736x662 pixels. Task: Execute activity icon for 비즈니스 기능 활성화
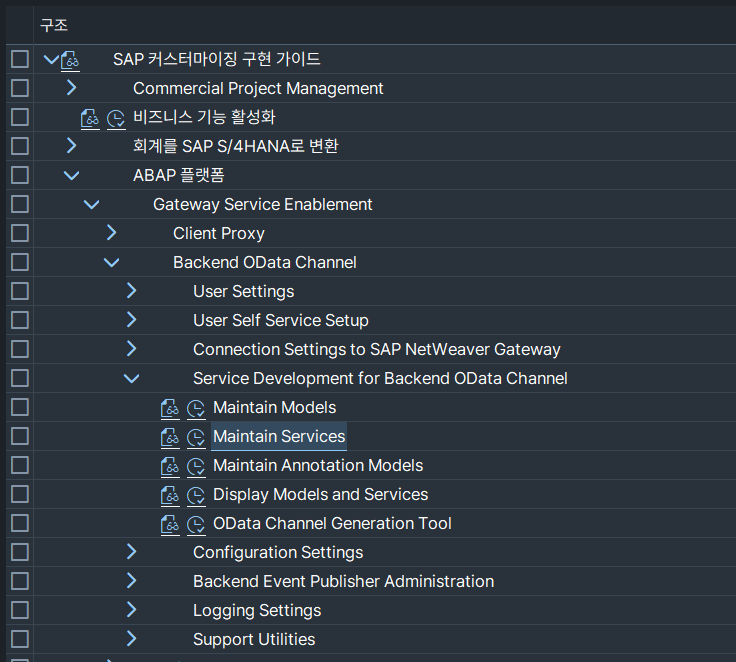point(116,118)
